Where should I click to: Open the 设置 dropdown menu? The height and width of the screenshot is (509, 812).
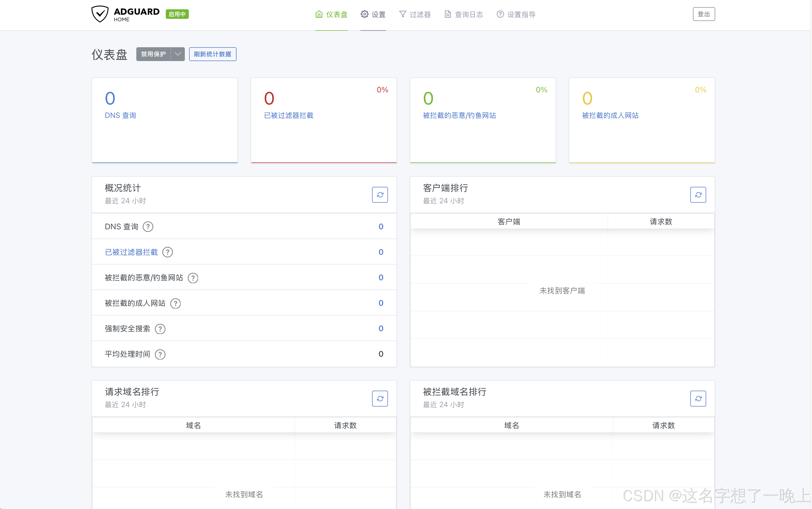tap(373, 15)
